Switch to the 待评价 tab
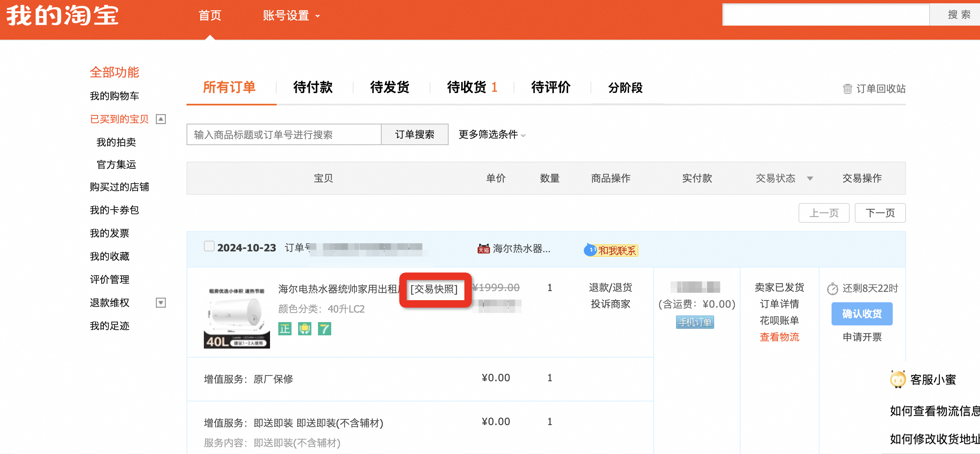This screenshot has width=980, height=454. pyautogui.click(x=551, y=88)
